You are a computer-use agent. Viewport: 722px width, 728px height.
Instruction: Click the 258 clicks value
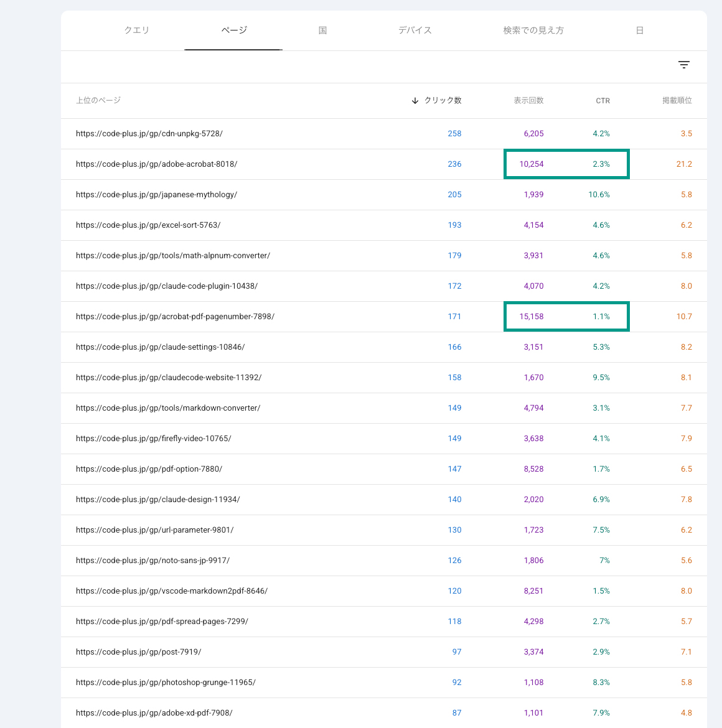pos(454,134)
